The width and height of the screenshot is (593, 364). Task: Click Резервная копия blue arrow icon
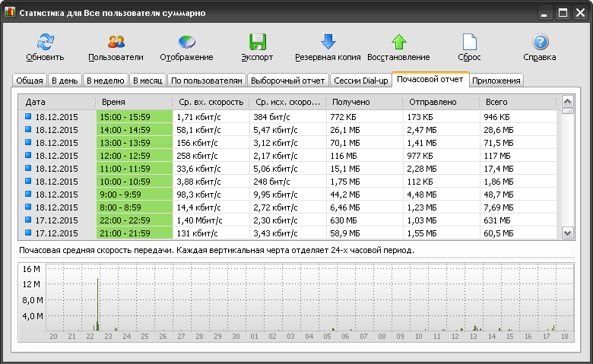328,42
